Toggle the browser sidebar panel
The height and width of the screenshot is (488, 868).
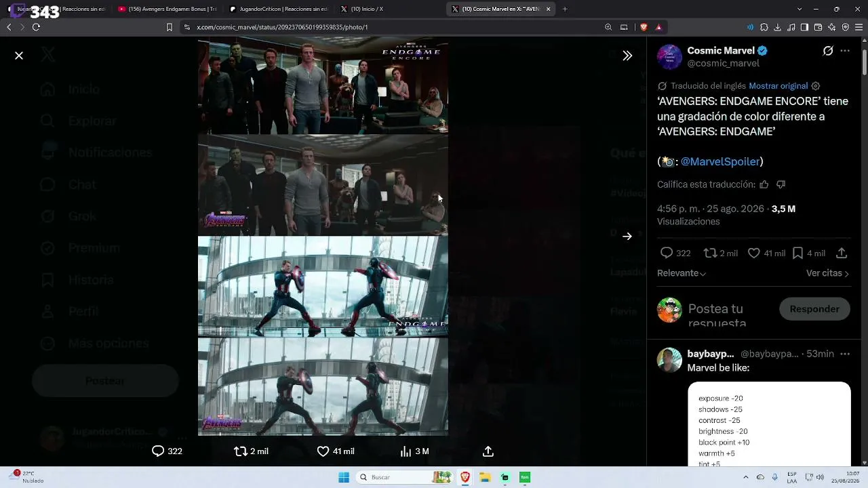tap(804, 27)
